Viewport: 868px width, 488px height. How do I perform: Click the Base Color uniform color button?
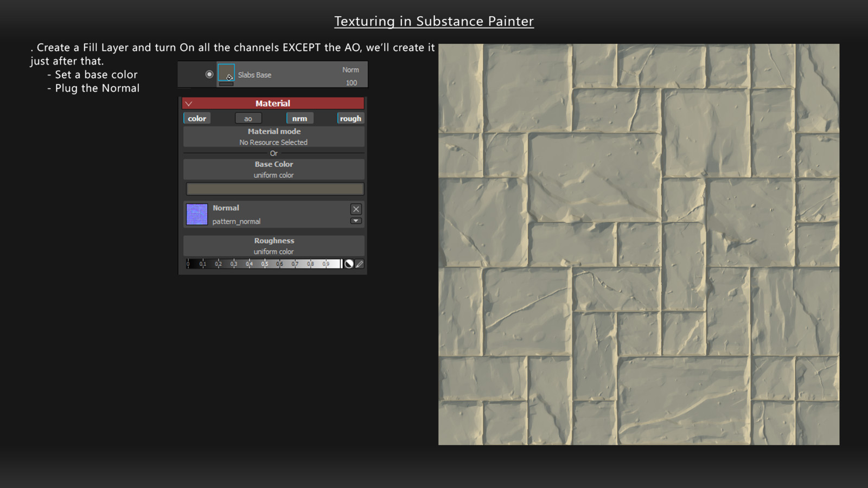[x=274, y=169]
